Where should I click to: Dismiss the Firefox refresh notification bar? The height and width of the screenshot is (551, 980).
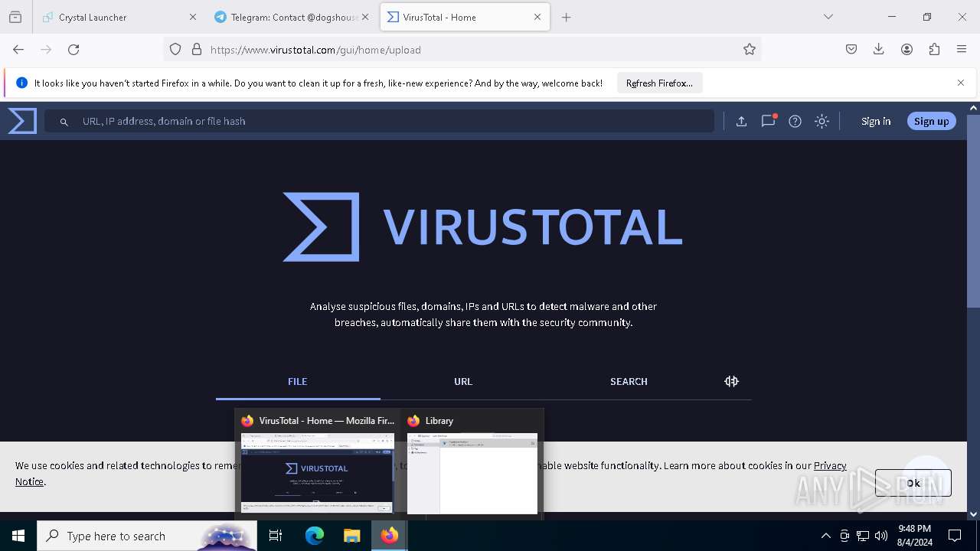pos(961,83)
